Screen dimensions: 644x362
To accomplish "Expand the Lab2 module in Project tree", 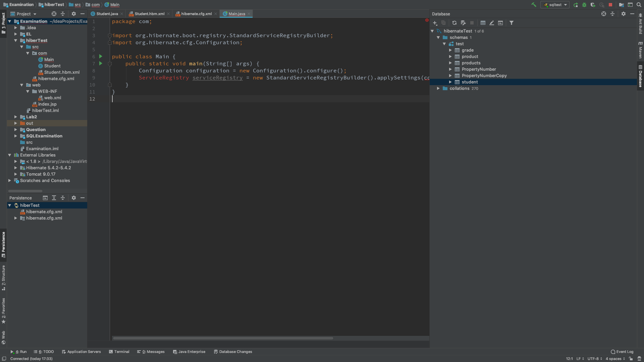I will [16, 117].
